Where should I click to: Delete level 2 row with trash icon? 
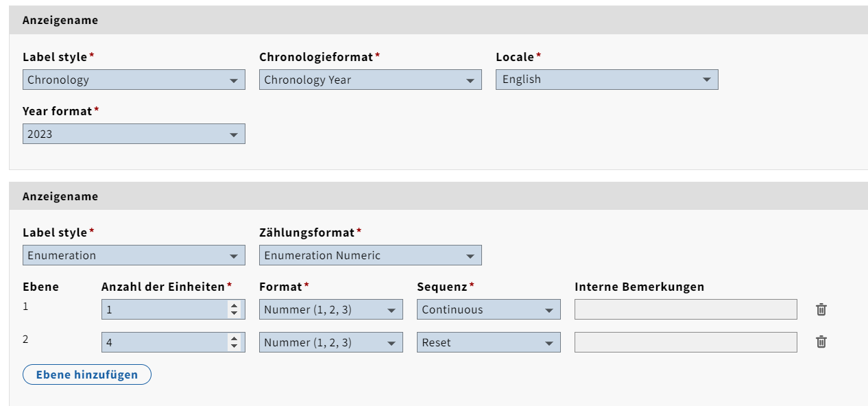point(821,342)
